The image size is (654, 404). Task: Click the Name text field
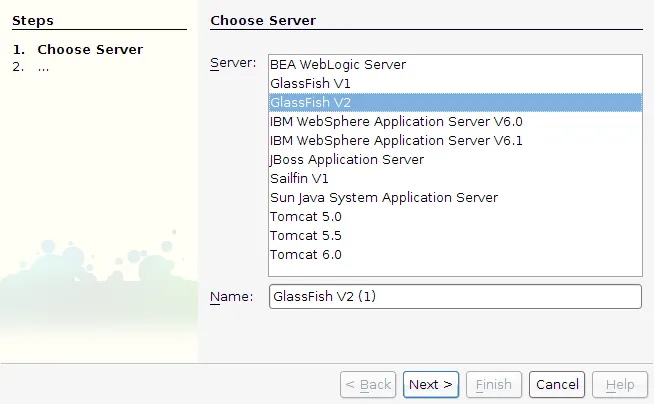coord(454,297)
